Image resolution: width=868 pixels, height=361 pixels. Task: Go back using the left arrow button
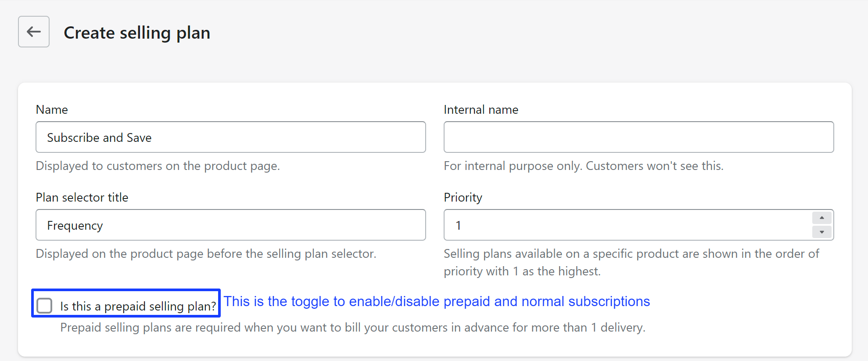coord(34,32)
